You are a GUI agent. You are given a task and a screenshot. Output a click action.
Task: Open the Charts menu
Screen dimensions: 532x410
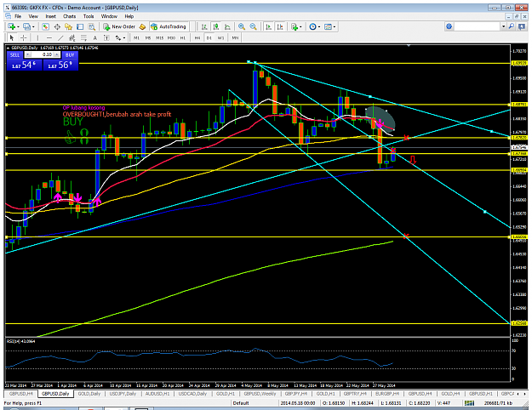tap(69, 16)
